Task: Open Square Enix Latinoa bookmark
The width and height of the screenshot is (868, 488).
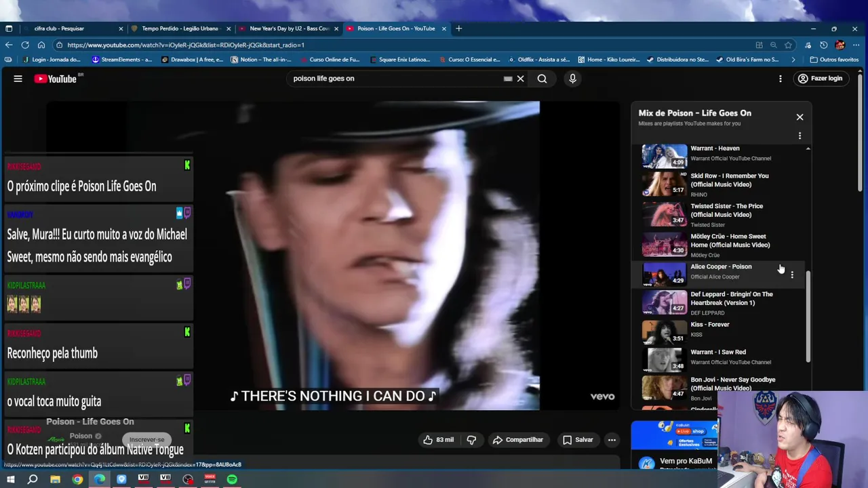Action: (399, 60)
